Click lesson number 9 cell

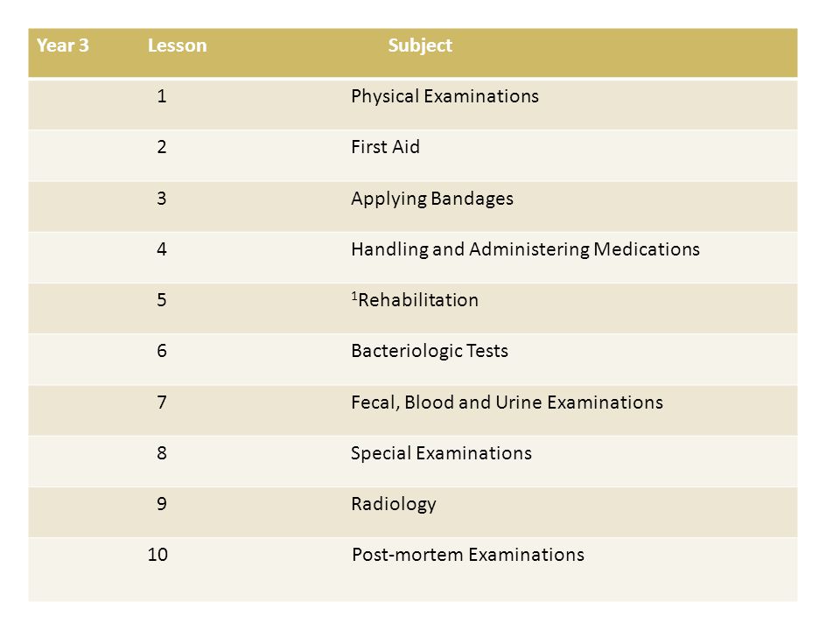162,504
